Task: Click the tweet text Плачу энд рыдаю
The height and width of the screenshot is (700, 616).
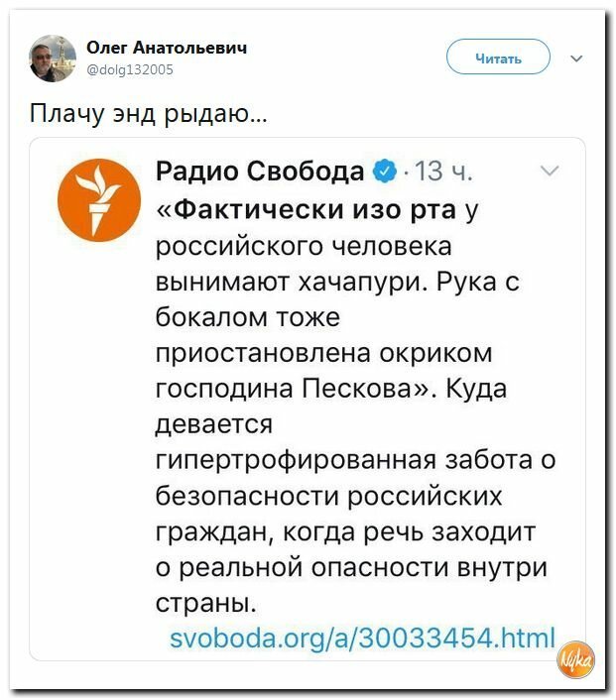Action: (x=149, y=113)
